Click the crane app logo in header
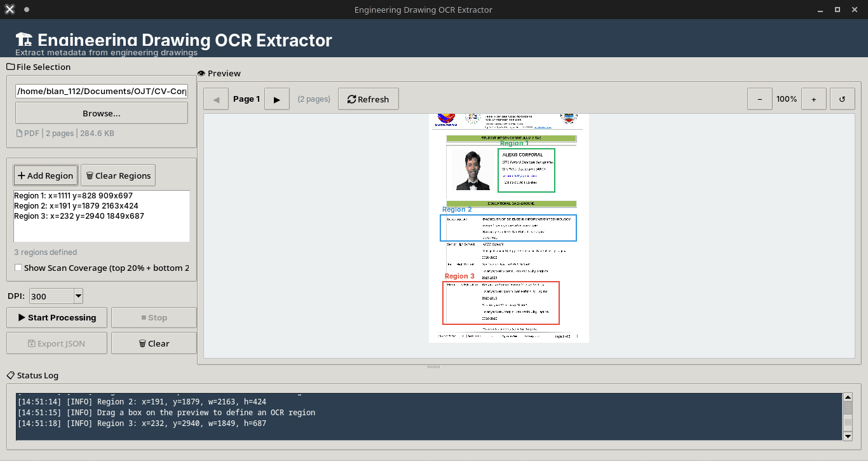This screenshot has width=868, height=461. [24, 39]
